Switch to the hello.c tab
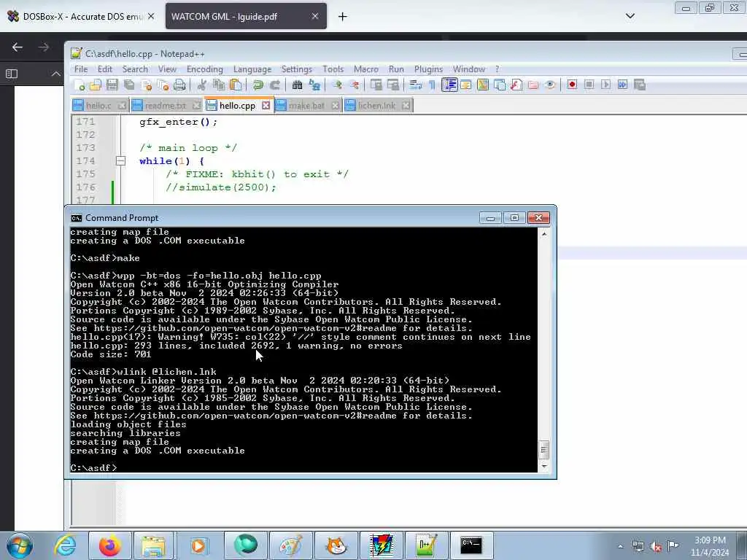 98,105
